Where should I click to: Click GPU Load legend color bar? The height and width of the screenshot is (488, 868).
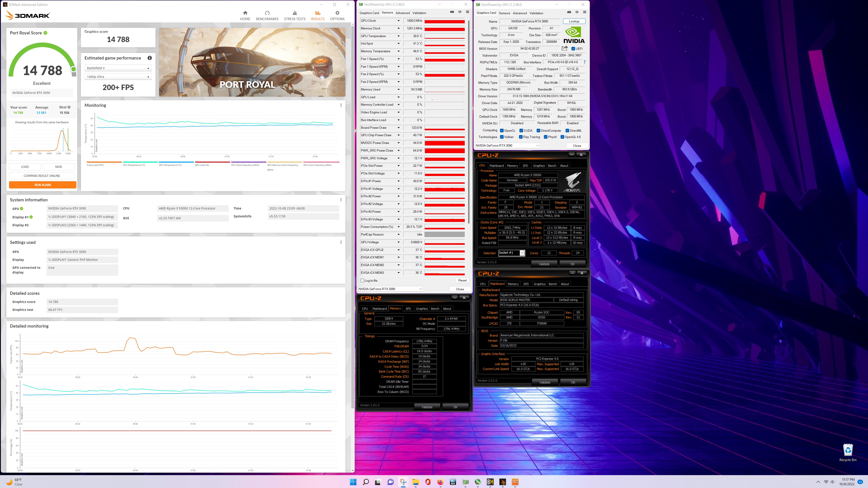coord(212,162)
